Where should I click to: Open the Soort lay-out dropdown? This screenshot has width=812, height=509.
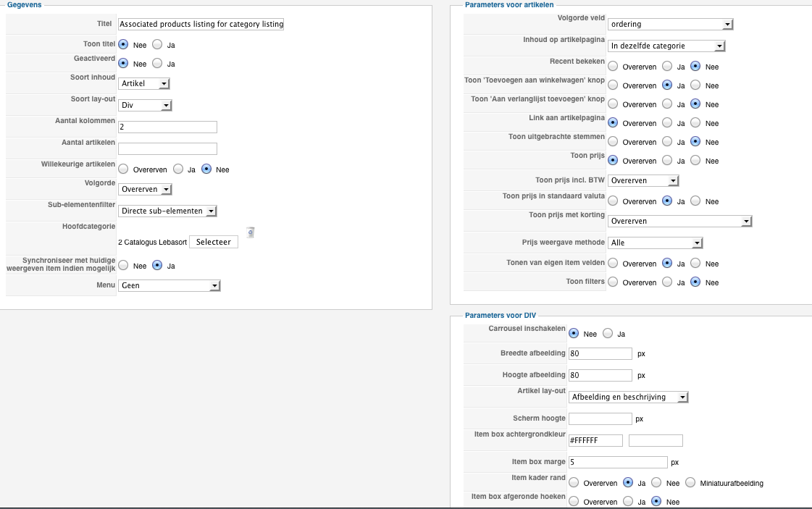145,105
